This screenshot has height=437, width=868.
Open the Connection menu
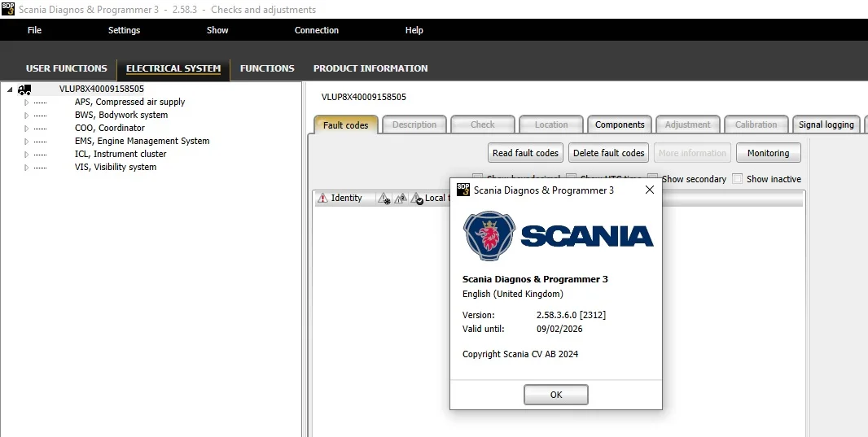click(317, 30)
